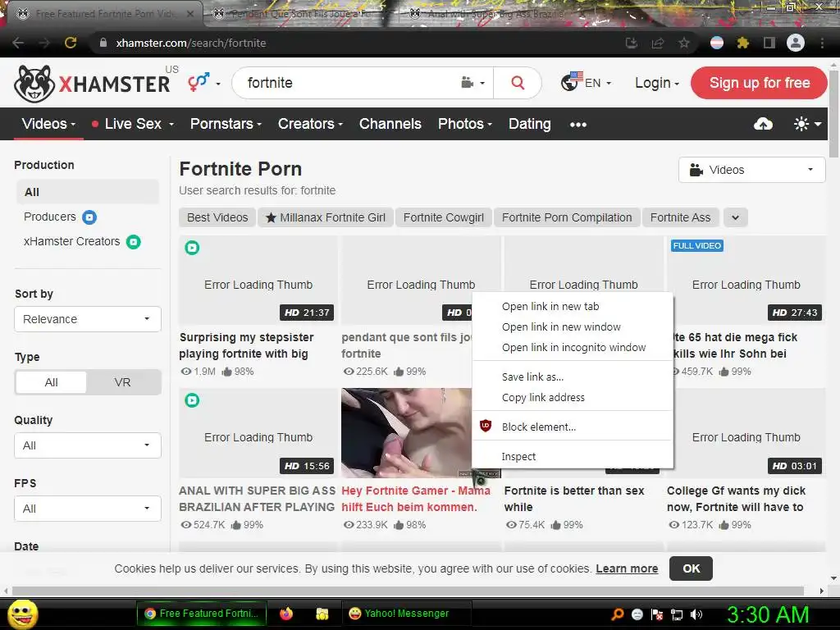This screenshot has width=840, height=630.
Task: Toggle the browser side panel icon
Action: (769, 43)
